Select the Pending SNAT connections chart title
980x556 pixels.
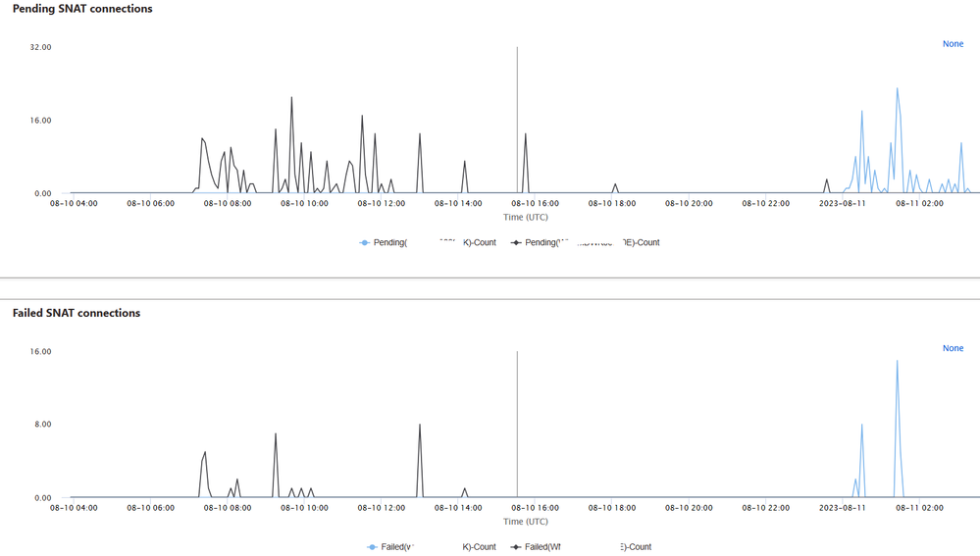click(x=82, y=9)
